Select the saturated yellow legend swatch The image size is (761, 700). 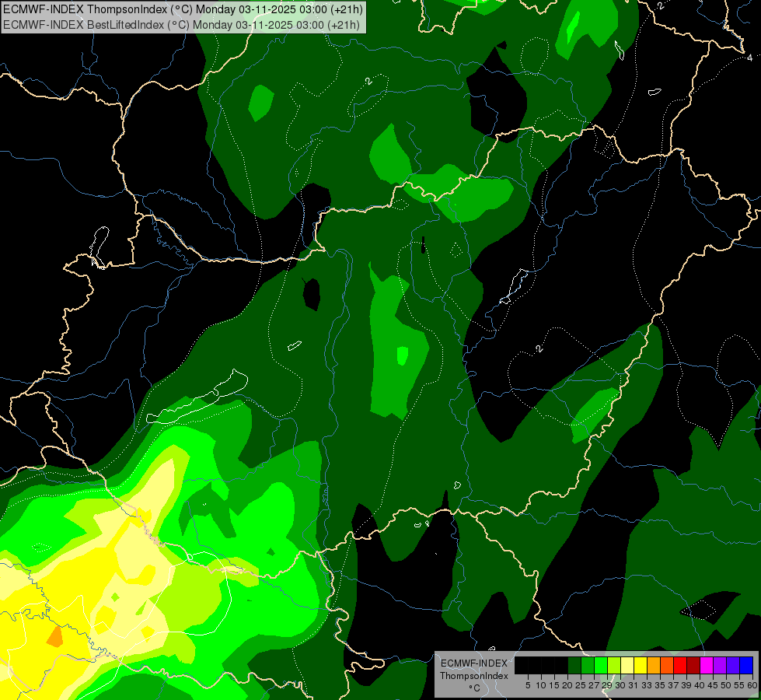641,665
